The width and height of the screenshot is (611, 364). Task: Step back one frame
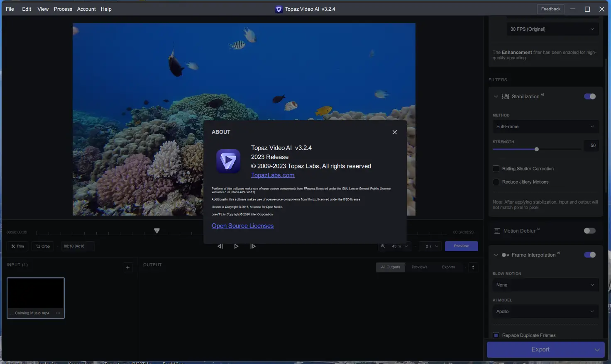pyautogui.click(x=220, y=246)
